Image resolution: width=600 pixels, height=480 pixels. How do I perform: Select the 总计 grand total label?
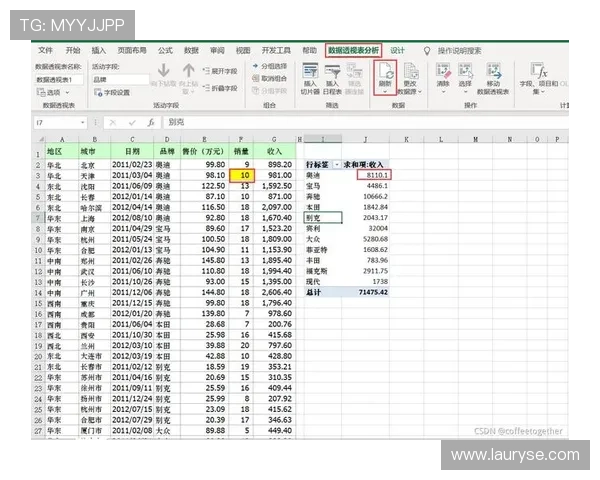coord(323,292)
